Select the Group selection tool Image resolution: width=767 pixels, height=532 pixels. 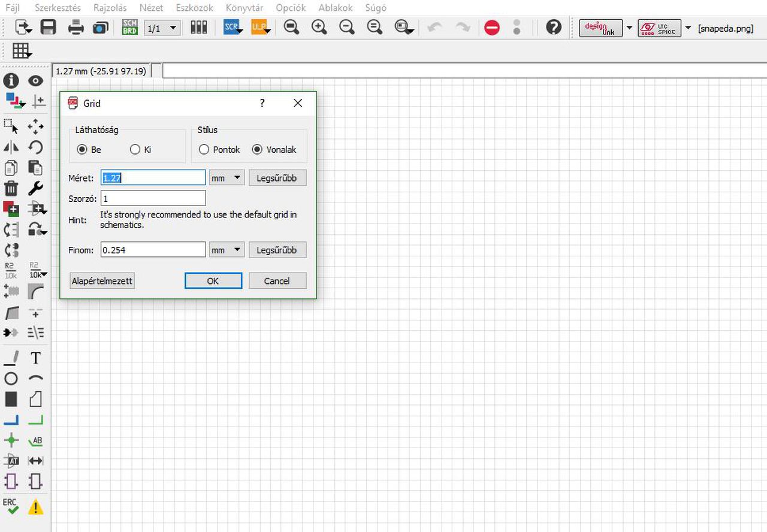click(11, 126)
